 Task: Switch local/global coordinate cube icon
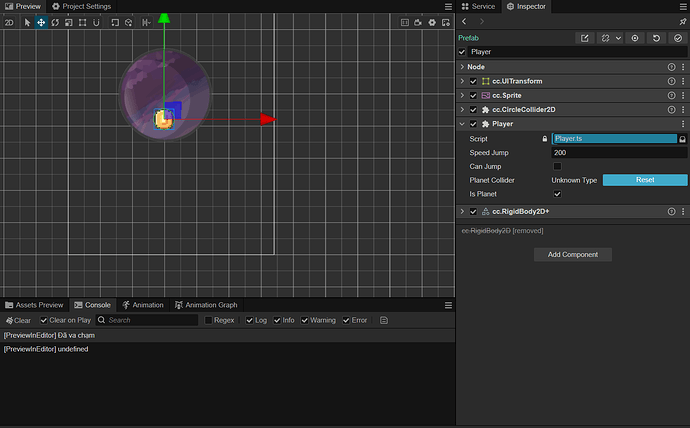128,22
